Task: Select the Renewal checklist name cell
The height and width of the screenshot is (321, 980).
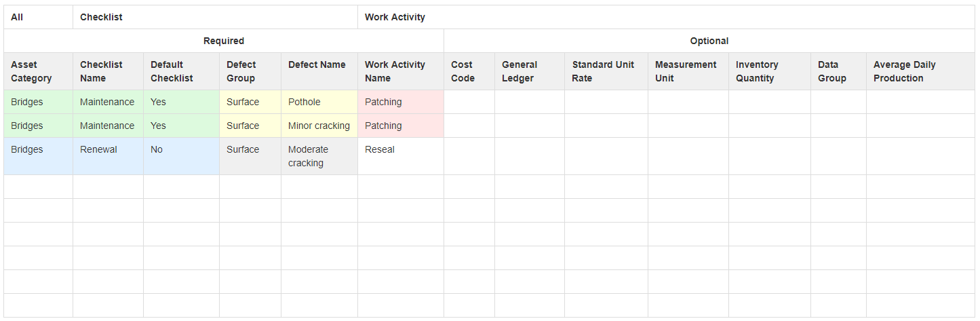Action: pyautogui.click(x=108, y=156)
